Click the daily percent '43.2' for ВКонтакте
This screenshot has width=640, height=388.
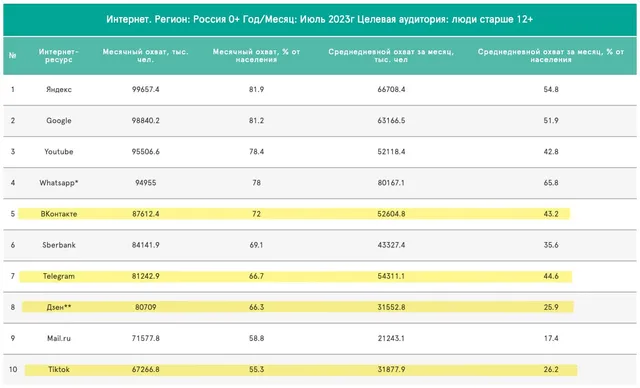tap(551, 214)
